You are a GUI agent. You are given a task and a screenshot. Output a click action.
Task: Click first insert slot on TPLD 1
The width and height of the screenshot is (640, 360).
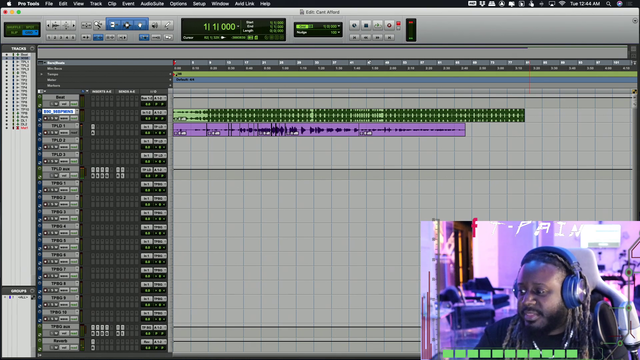point(93,127)
